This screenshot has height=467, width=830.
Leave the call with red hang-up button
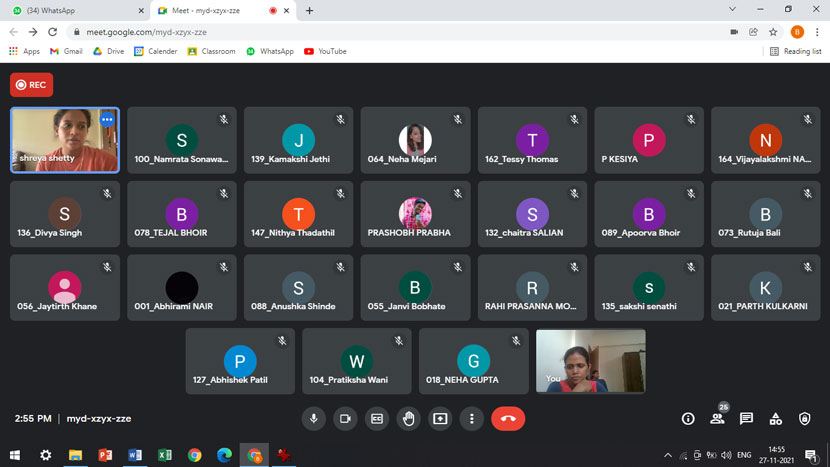508,419
